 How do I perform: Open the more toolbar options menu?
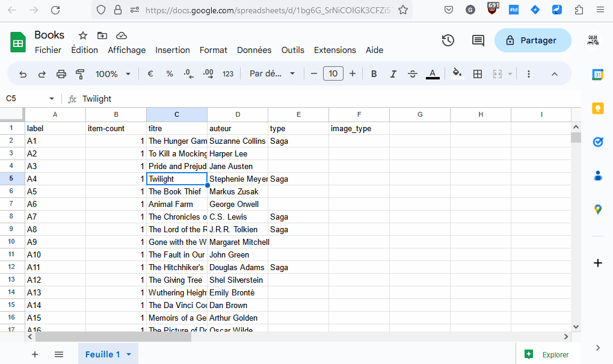click(529, 74)
